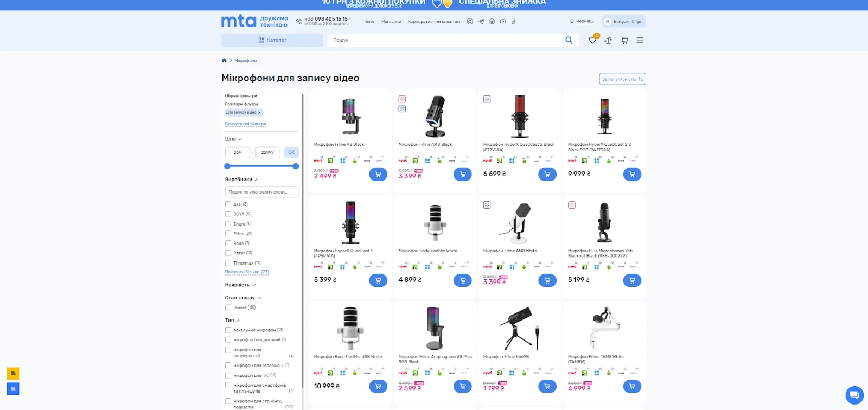Screen dimensions: 868x410
Task: Go to home via breadcrumb house icon
Action: coord(224,60)
